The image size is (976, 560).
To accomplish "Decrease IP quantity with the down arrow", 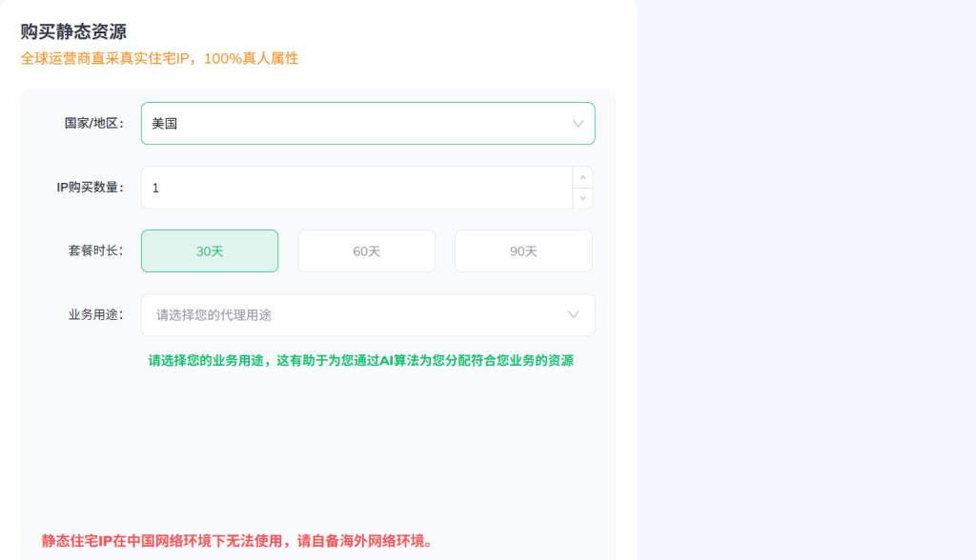I will coord(582,198).
